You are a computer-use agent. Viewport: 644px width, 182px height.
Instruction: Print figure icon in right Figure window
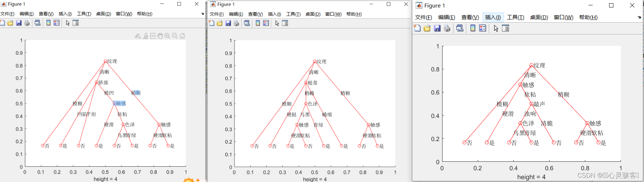tap(447, 28)
